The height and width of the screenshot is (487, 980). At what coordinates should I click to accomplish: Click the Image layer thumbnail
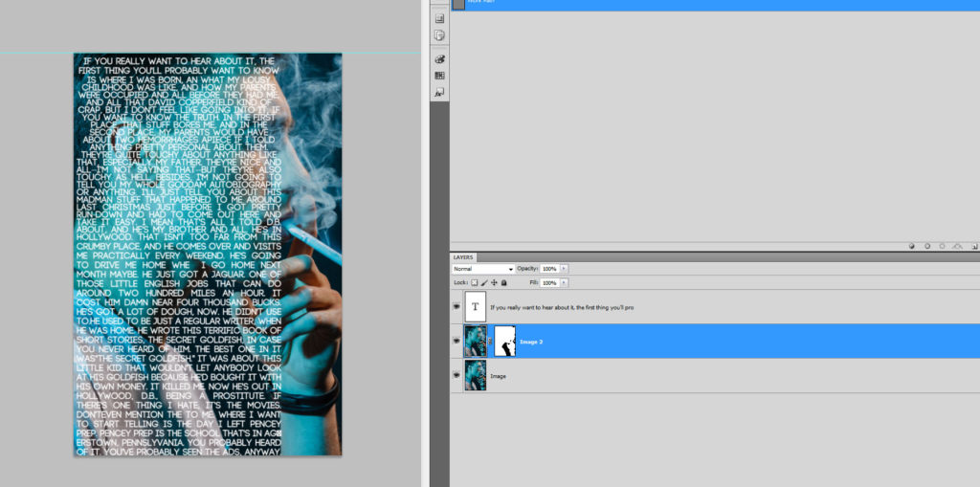coord(475,375)
